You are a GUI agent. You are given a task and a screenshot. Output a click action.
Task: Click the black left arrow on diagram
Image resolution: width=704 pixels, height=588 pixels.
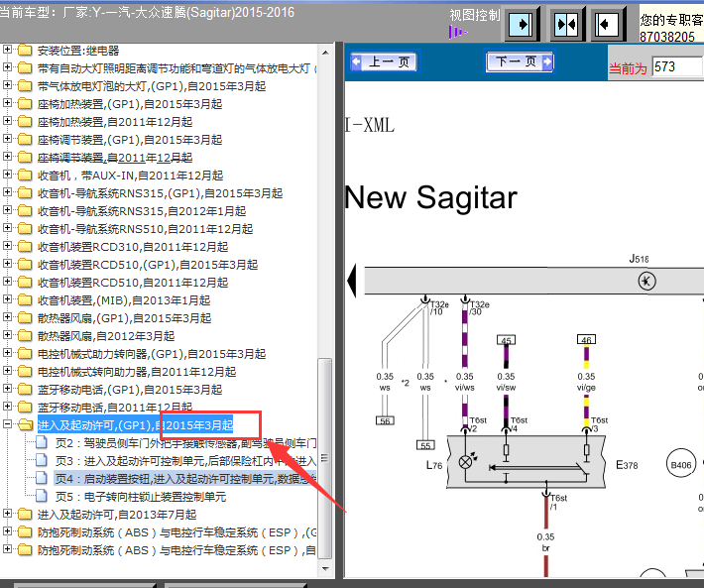[x=352, y=280]
